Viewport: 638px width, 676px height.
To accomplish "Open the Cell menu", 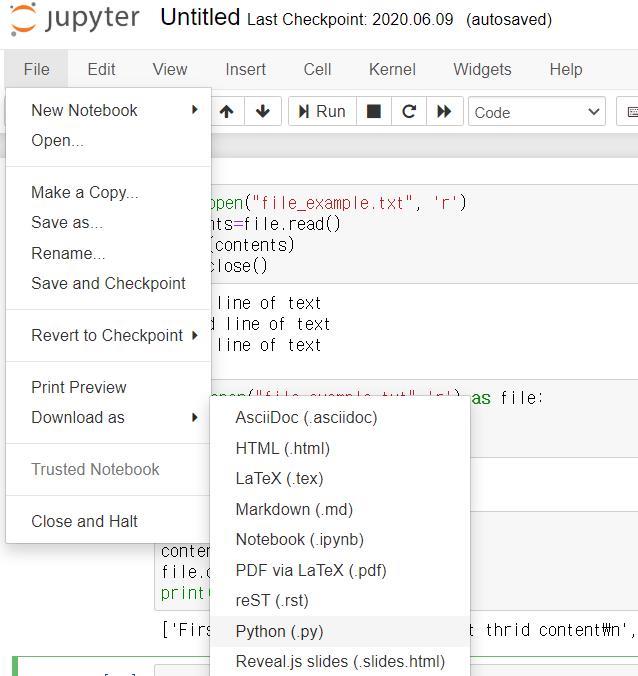I will 317,69.
